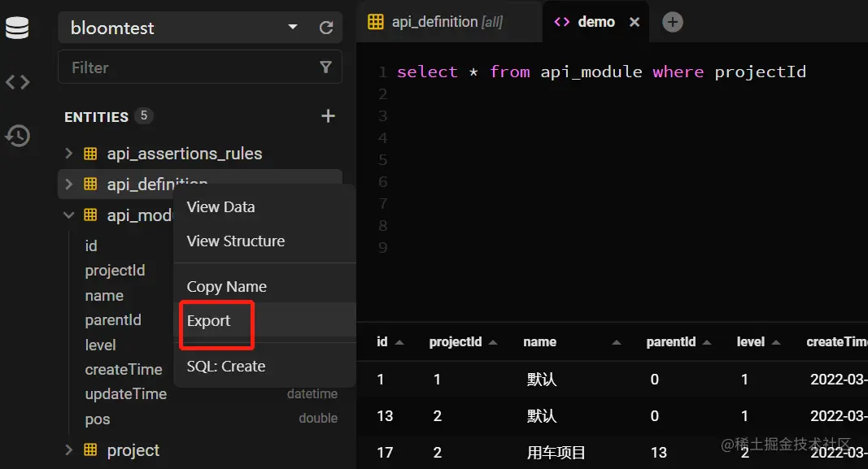Screen dimensions: 868x469
Task: Sort results by parentId column arrow
Action: coord(706,342)
